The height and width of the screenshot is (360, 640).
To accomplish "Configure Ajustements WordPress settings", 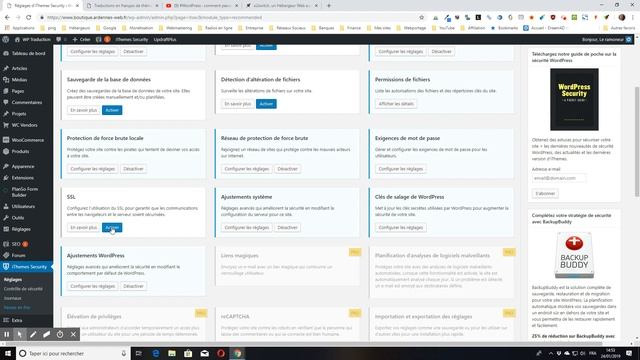I will point(93,286).
